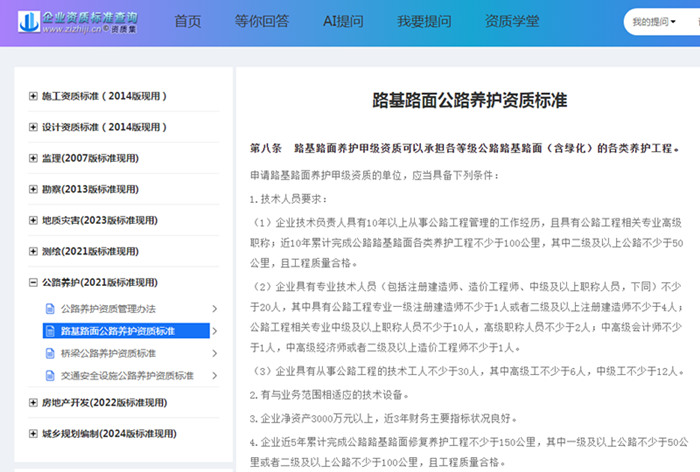Open the AI提问 navigation item

(342, 22)
